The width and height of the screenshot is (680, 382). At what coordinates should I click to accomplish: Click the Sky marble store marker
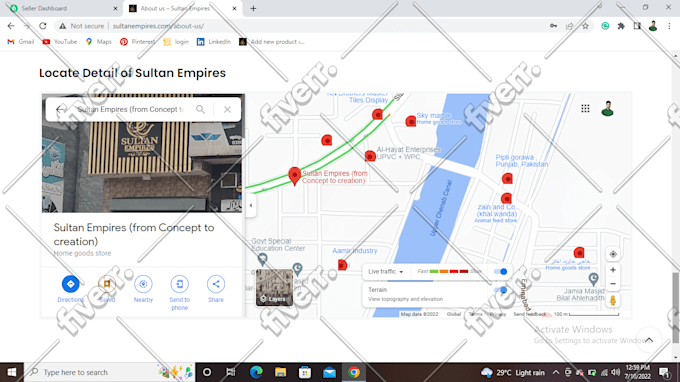pyautogui.click(x=411, y=121)
